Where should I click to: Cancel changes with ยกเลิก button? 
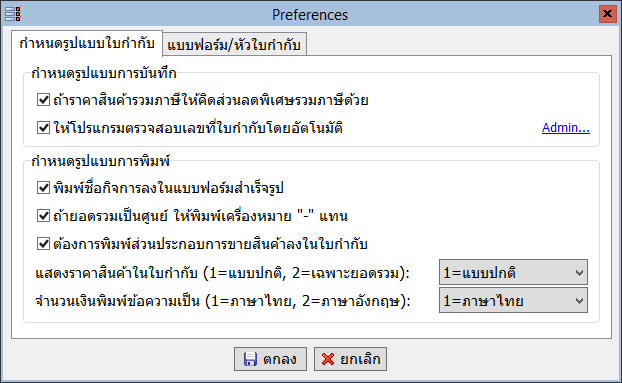click(x=350, y=359)
